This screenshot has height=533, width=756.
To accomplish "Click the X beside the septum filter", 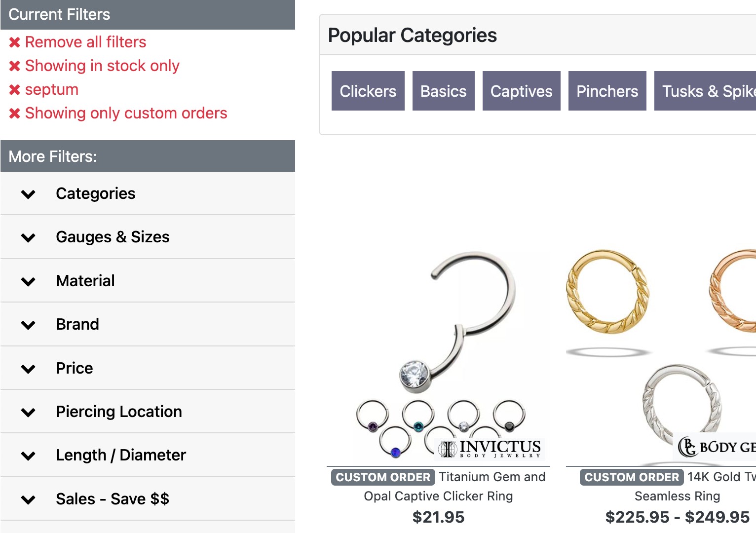I will (x=14, y=89).
